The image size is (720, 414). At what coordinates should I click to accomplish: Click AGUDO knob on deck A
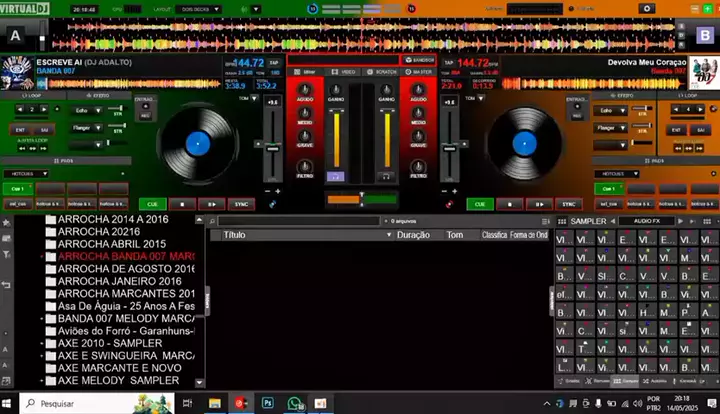click(x=305, y=90)
